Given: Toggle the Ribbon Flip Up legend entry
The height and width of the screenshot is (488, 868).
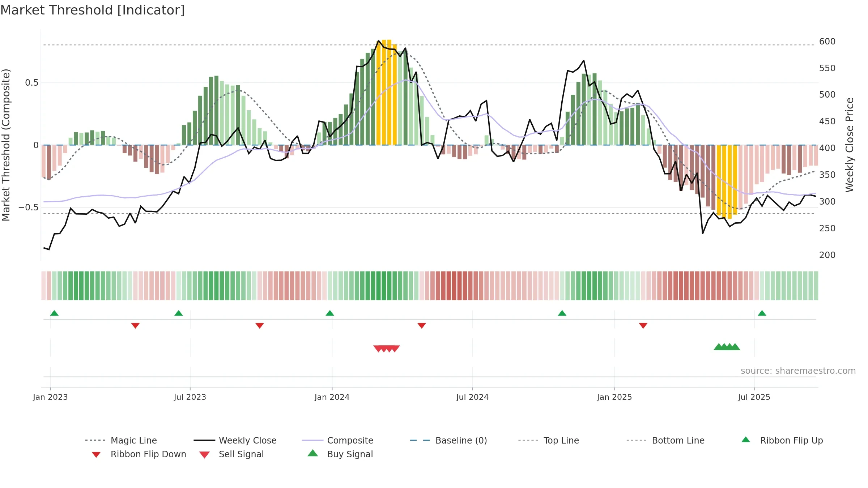Looking at the screenshot, I should coord(782,440).
